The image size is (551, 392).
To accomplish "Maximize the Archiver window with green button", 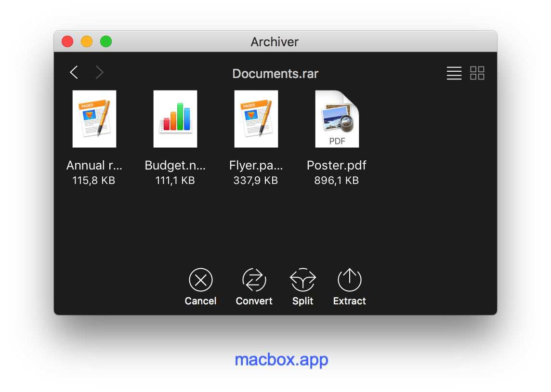I will (x=106, y=41).
